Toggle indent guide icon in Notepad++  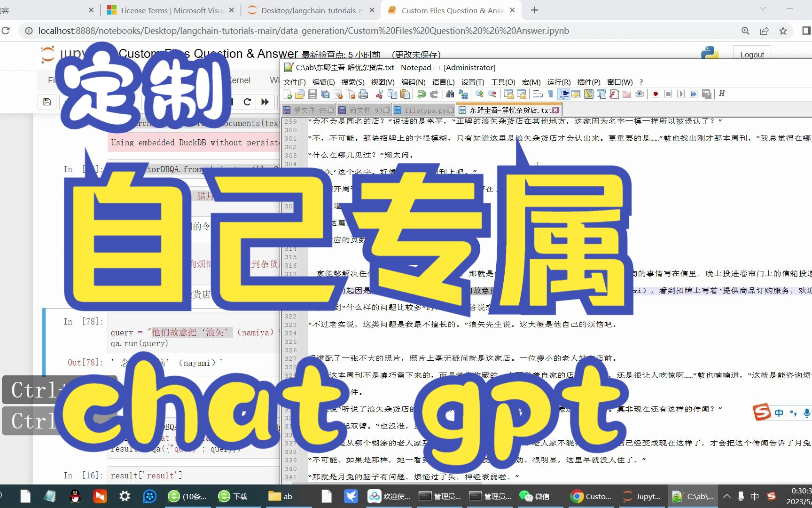tap(564, 94)
